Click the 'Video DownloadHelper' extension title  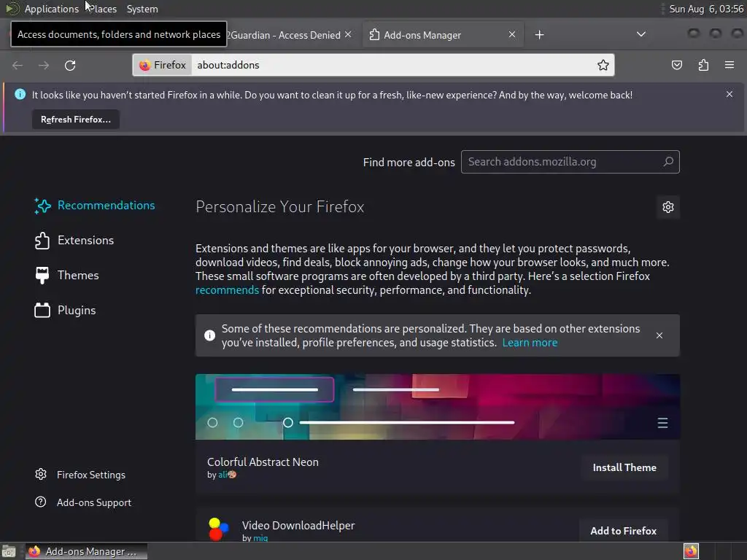[298, 526]
